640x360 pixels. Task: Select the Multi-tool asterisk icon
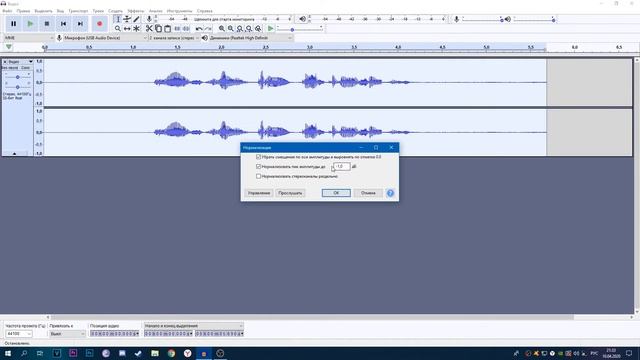click(136, 29)
